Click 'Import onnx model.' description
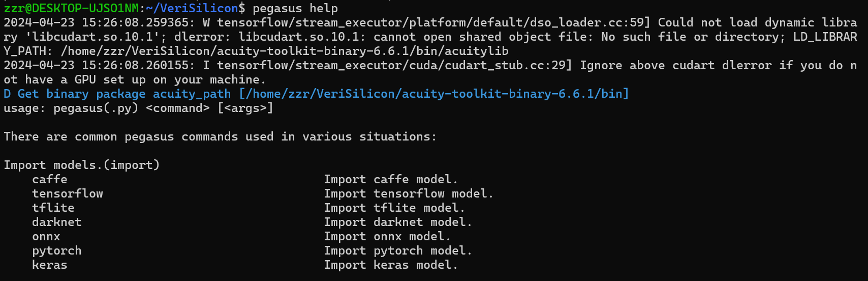The height and width of the screenshot is (281, 868). pyautogui.click(x=387, y=236)
